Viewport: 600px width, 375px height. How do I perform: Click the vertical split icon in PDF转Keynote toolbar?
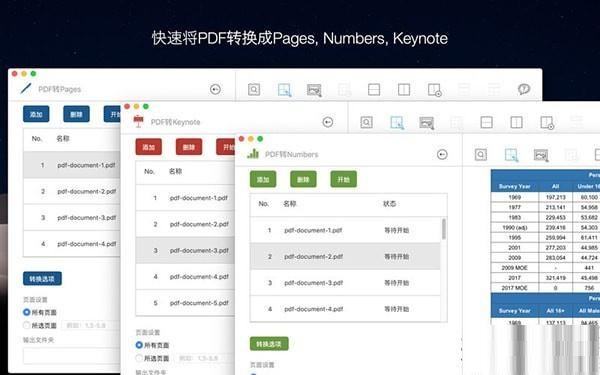[x=516, y=122]
